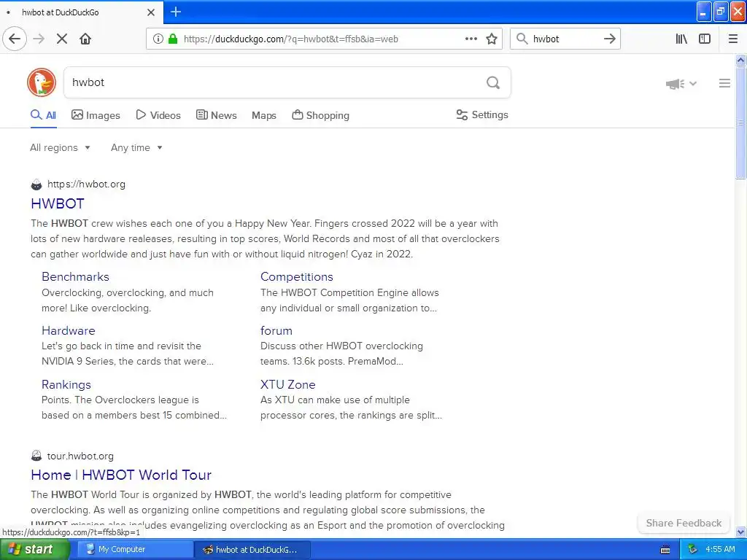The height and width of the screenshot is (560, 747).
Task: Switch to the Maps tab
Action: coord(264,115)
